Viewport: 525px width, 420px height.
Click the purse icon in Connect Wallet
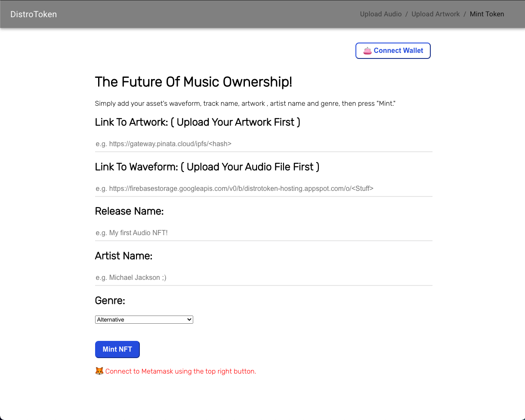367,51
